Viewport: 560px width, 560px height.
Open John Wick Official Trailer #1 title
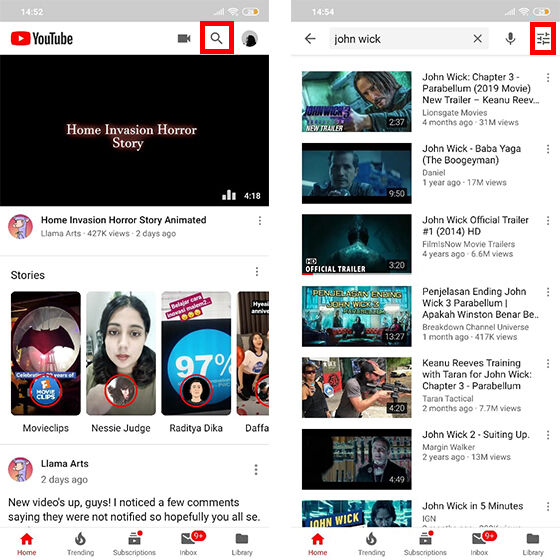pos(475,226)
